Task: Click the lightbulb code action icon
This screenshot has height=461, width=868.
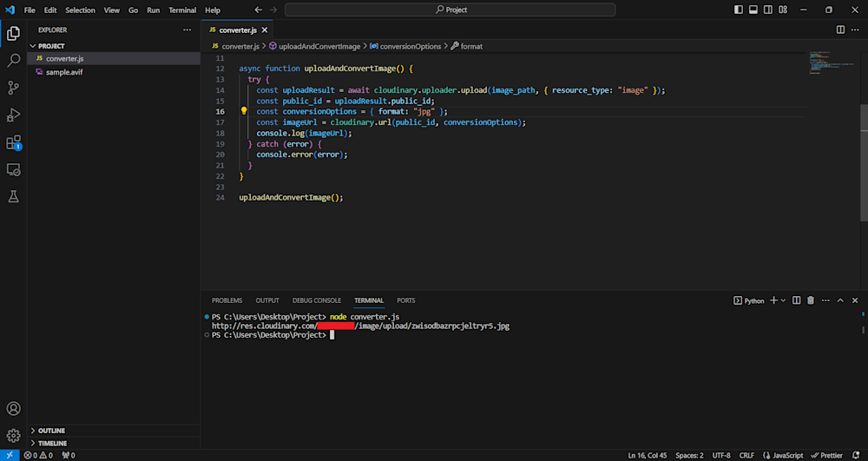Action: pyautogui.click(x=244, y=111)
